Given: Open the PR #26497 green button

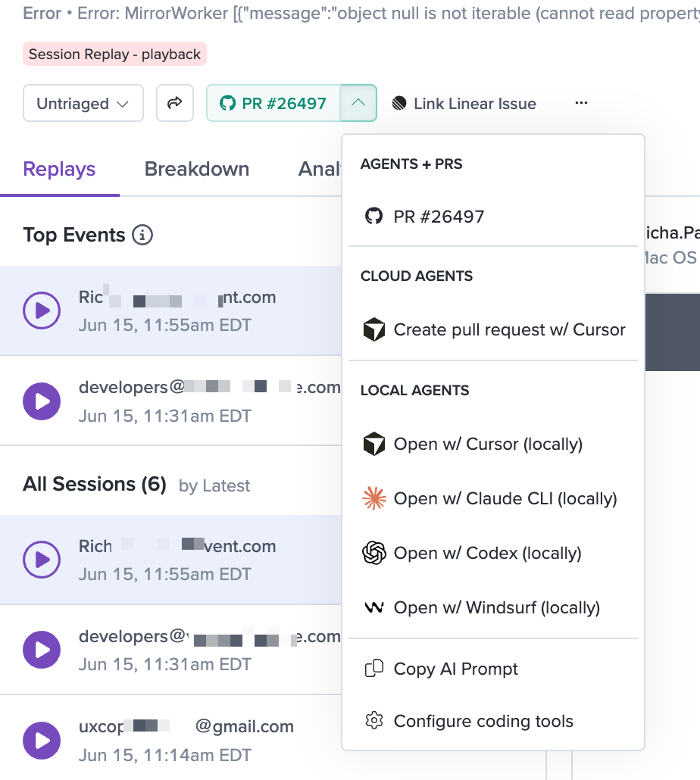Looking at the screenshot, I should click(x=273, y=103).
